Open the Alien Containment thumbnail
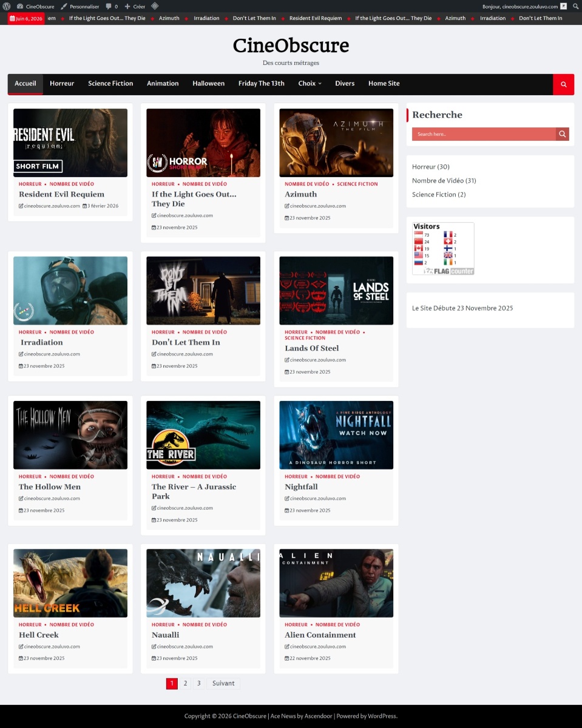582x728 pixels. pos(336,583)
